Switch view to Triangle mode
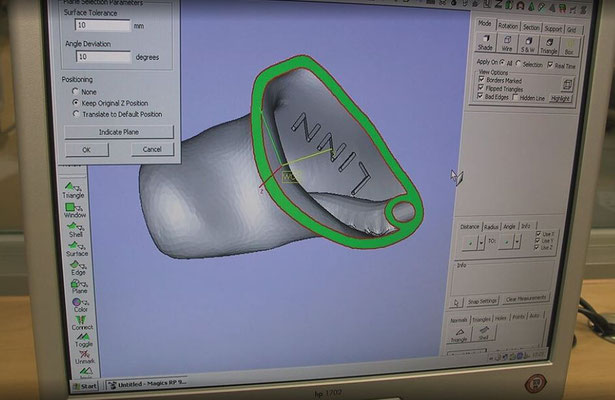The height and width of the screenshot is (400, 615). coord(549,46)
